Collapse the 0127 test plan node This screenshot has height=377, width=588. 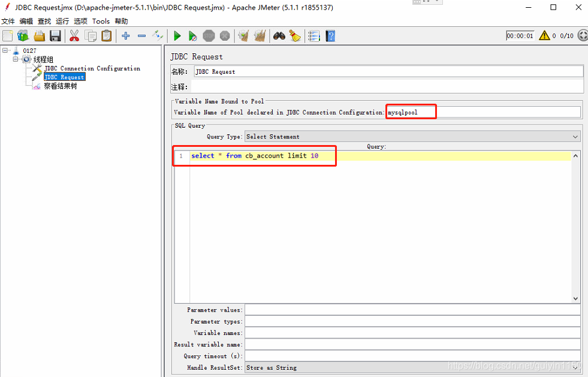6,50
